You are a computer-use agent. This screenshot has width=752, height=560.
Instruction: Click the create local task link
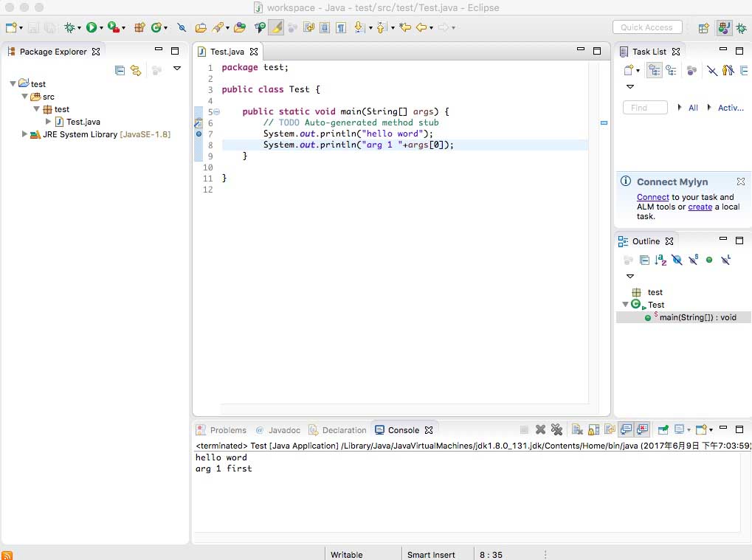tap(700, 207)
